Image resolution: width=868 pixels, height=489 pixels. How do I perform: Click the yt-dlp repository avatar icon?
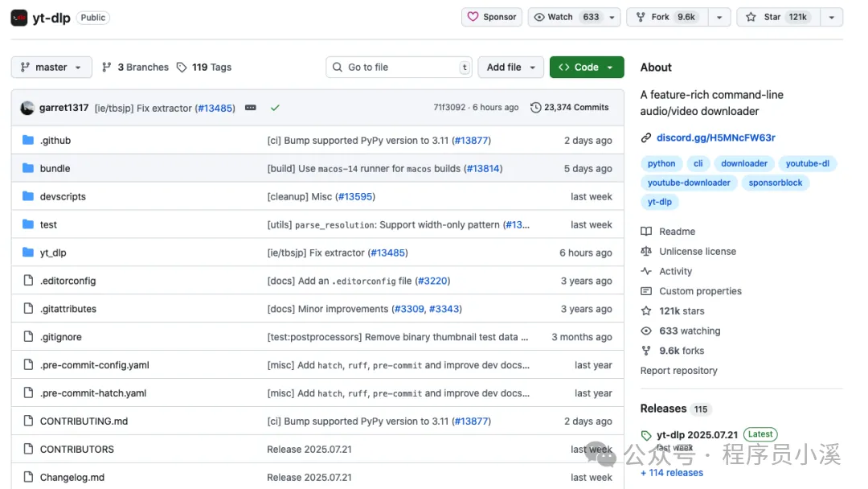click(18, 18)
